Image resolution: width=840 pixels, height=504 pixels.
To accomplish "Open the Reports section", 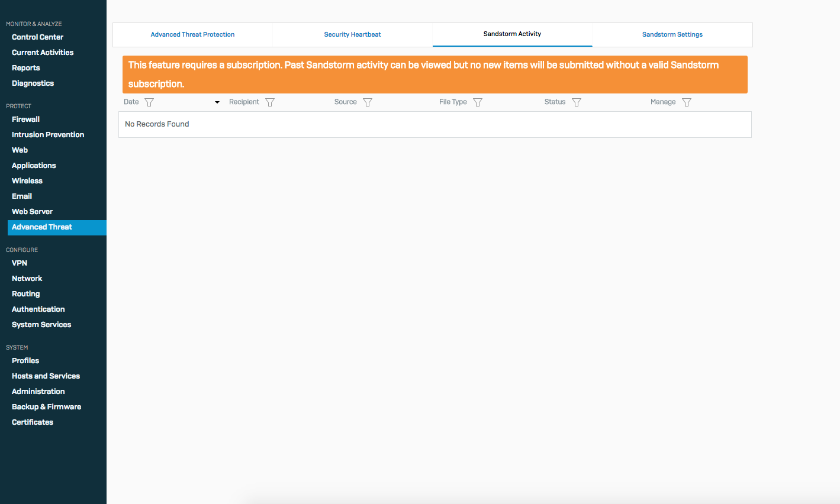I will click(x=26, y=68).
